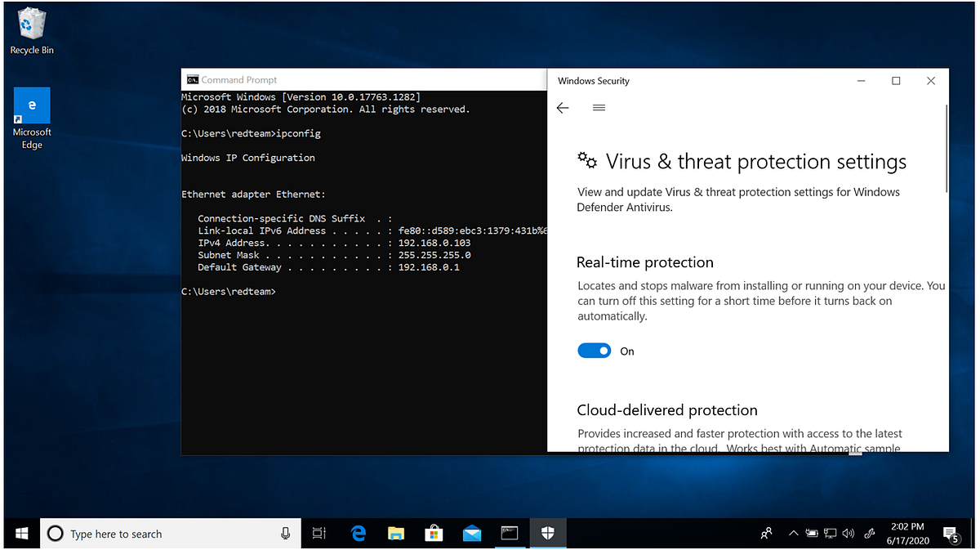The image size is (980, 550).
Task: Switch to Command Prompt taskbar button
Action: click(510, 534)
